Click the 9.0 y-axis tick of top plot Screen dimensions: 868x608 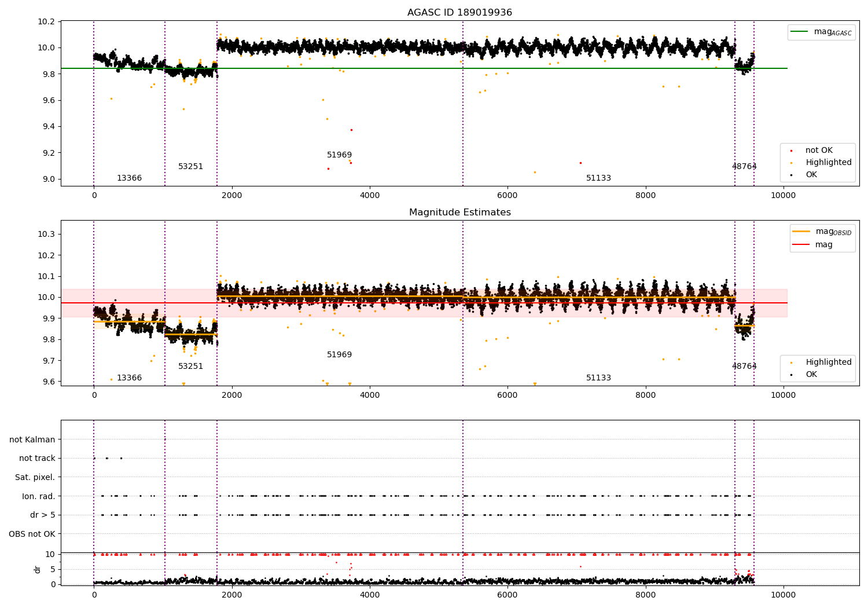pos(48,180)
